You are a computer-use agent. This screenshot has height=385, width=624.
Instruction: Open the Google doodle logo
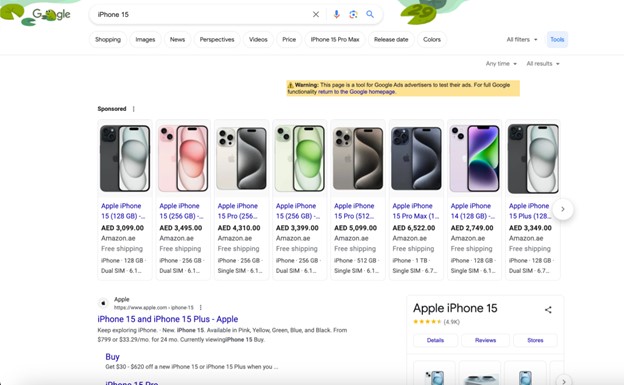pos(51,15)
